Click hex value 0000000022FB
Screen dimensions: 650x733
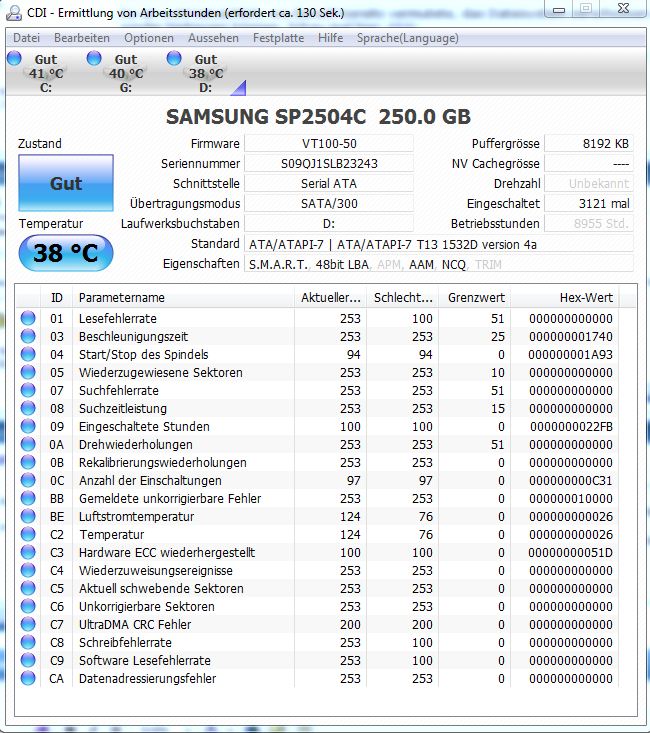coord(571,426)
